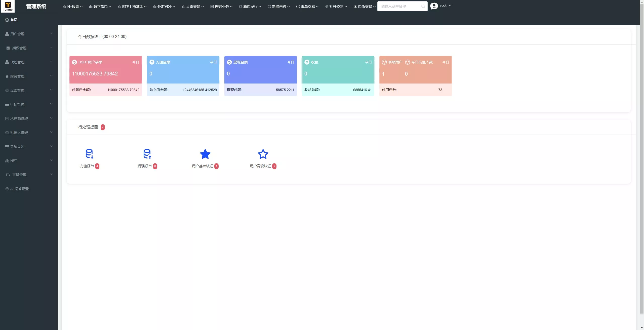Click the list icon next to 系统设置
The image size is (644, 330).
7,147
